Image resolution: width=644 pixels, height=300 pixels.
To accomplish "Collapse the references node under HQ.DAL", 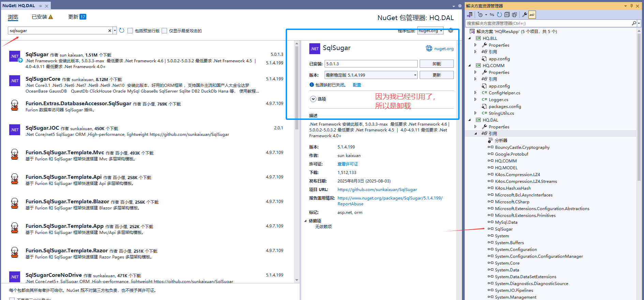I will pyautogui.click(x=476, y=133).
